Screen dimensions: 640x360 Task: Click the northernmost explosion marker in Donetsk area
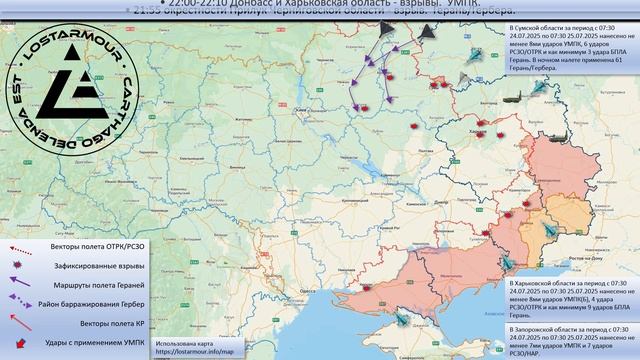(526, 204)
